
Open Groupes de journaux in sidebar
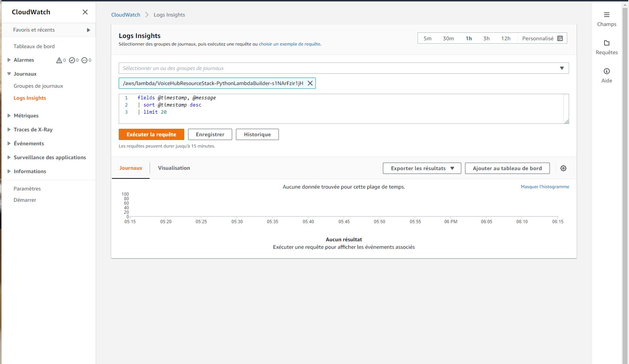tap(38, 86)
